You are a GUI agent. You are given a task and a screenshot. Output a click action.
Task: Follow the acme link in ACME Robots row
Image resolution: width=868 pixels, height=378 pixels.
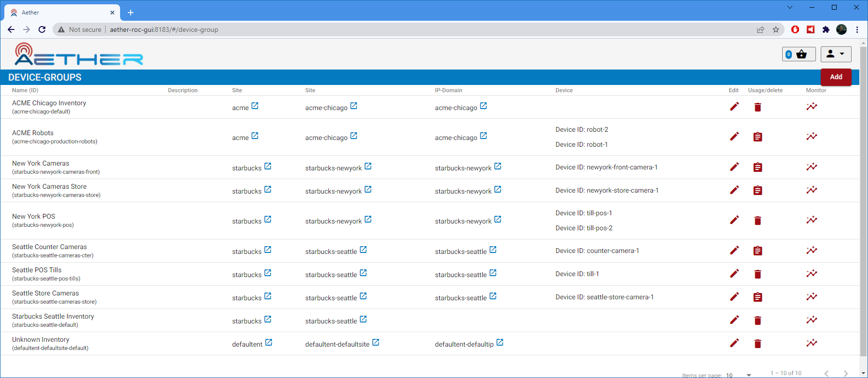(255, 136)
